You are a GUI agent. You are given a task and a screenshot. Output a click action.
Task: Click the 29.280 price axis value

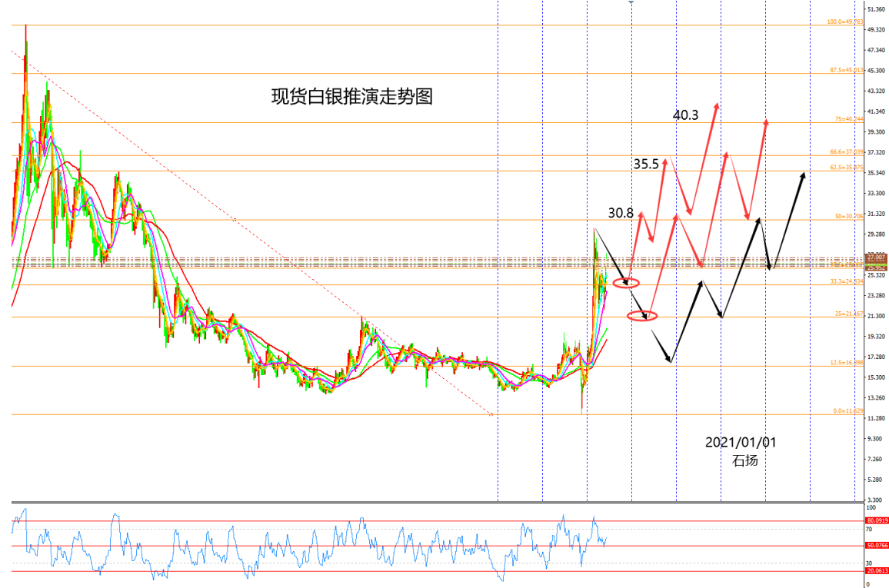tap(877, 234)
